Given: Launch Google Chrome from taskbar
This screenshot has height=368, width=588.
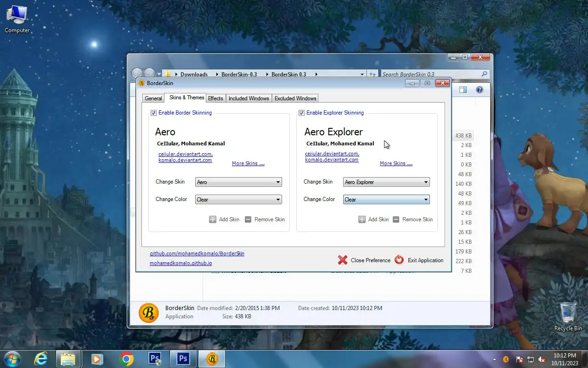Looking at the screenshot, I should pyautogui.click(x=126, y=359).
